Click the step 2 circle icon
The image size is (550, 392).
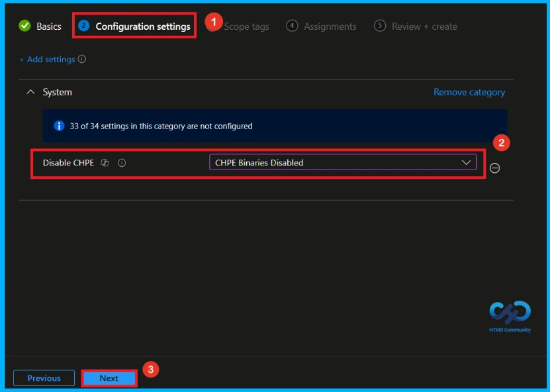(84, 26)
